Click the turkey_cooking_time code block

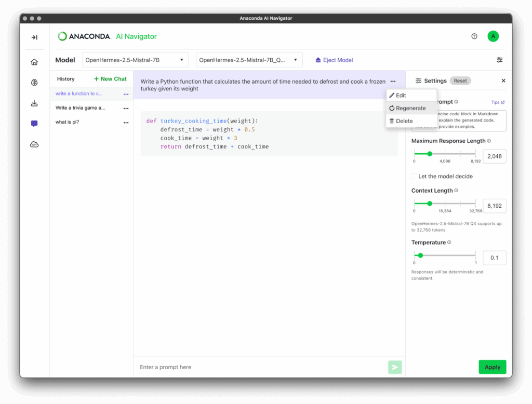click(269, 133)
